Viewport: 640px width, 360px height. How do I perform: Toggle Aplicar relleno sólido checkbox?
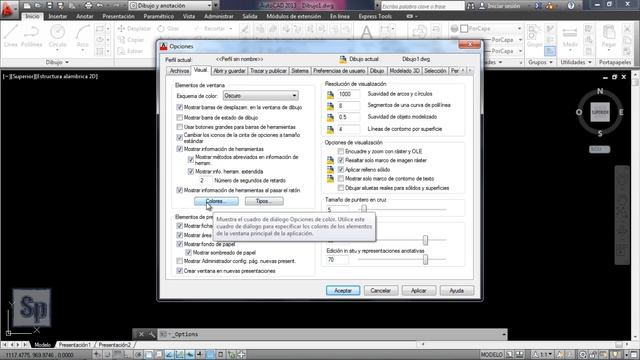tap(341, 169)
